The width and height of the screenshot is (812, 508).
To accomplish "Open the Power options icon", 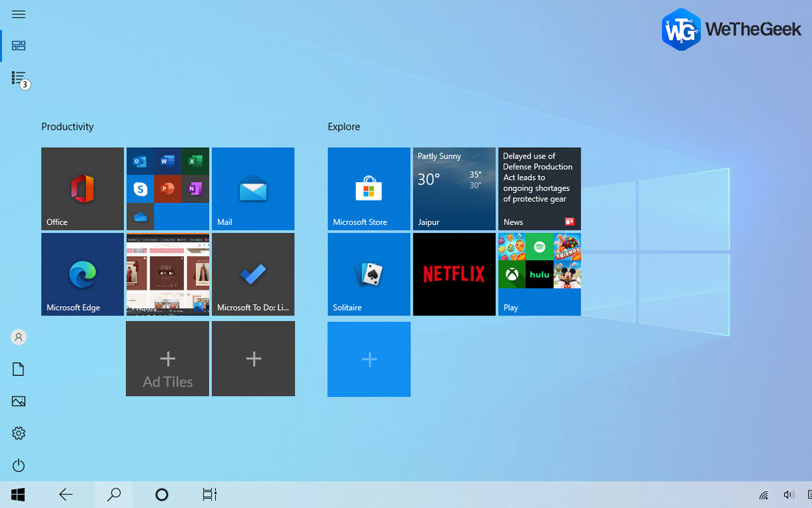I will click(19, 465).
